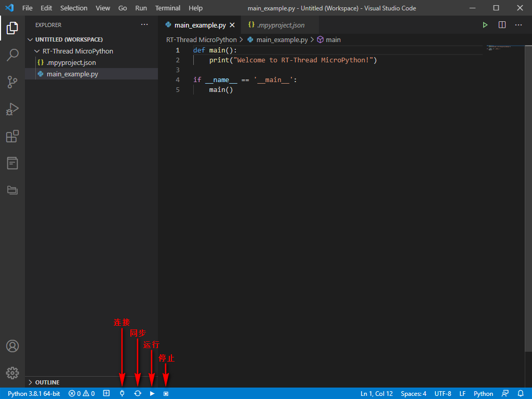
Task: Split the editor to the right
Action: tap(502, 25)
